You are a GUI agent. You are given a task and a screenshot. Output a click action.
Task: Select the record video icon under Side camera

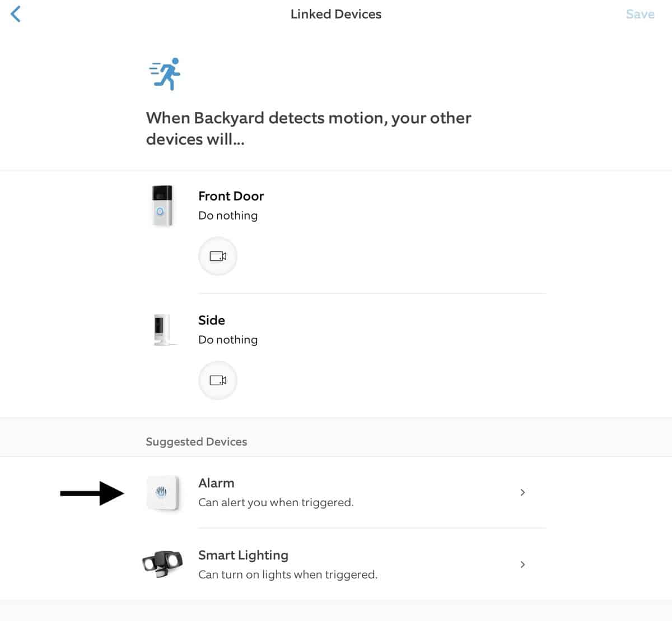(x=218, y=380)
